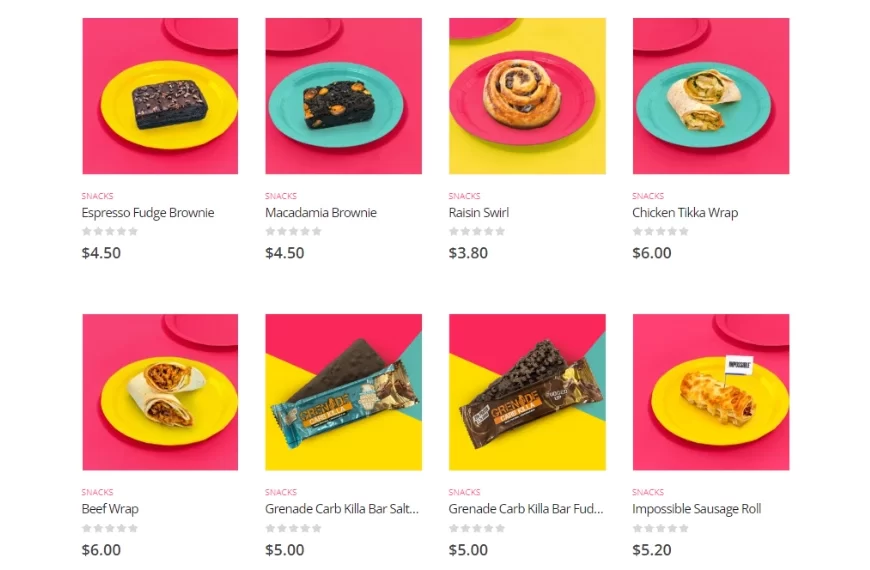Click the blue Grenade Carb Killa bar image

tap(343, 392)
